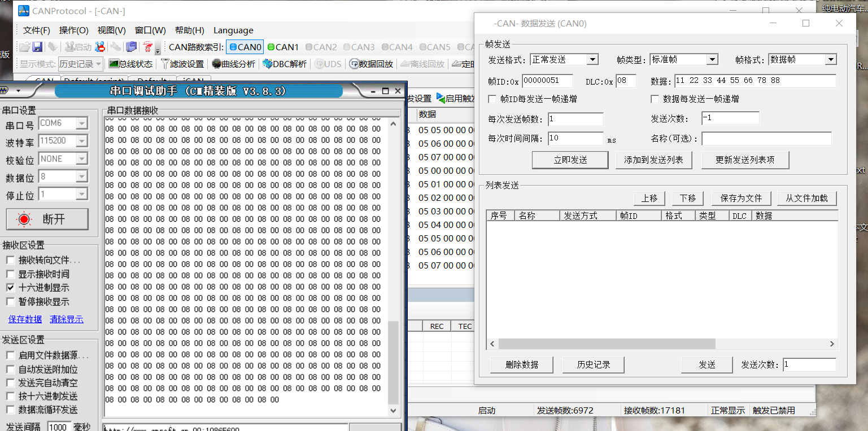
Task: Click 更新发送列表项 button
Action: click(x=745, y=160)
